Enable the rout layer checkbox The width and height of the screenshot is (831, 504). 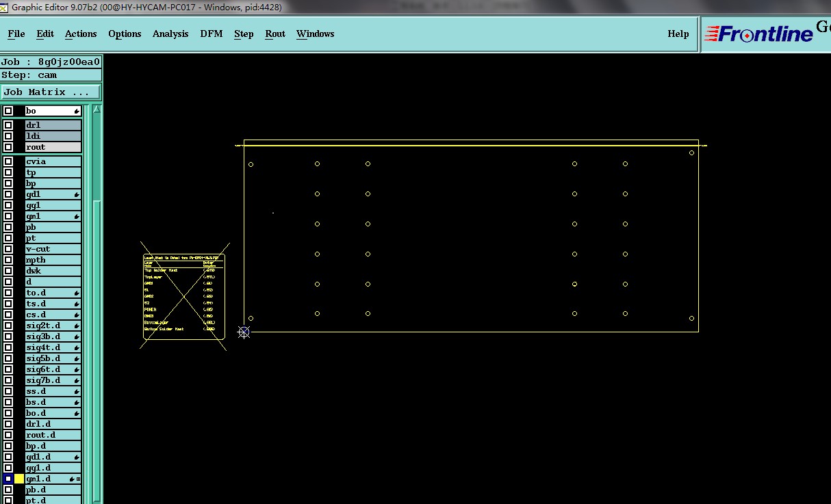coord(8,147)
